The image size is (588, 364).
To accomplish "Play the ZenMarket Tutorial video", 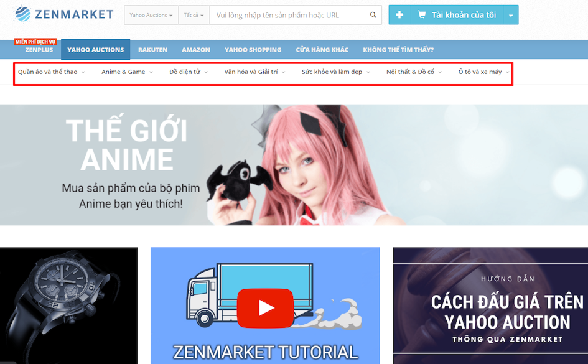I will [x=266, y=308].
